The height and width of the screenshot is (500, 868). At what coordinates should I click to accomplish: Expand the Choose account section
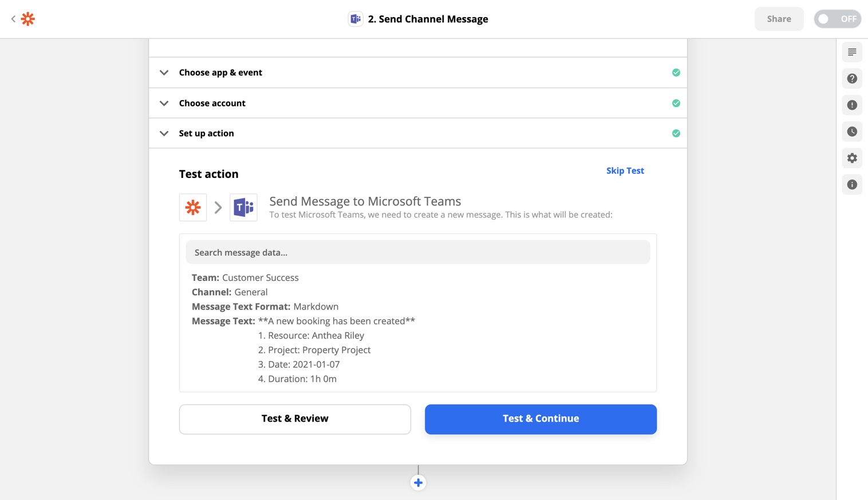[x=418, y=103]
